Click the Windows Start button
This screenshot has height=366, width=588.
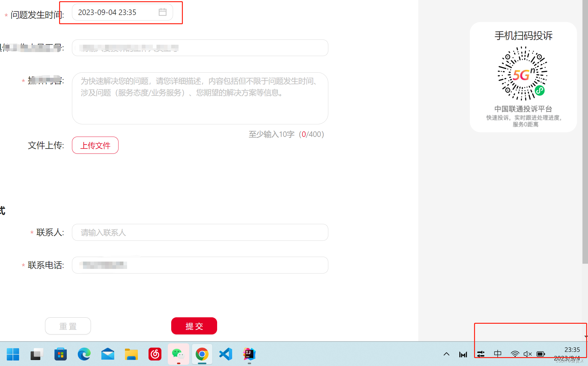[13, 354]
